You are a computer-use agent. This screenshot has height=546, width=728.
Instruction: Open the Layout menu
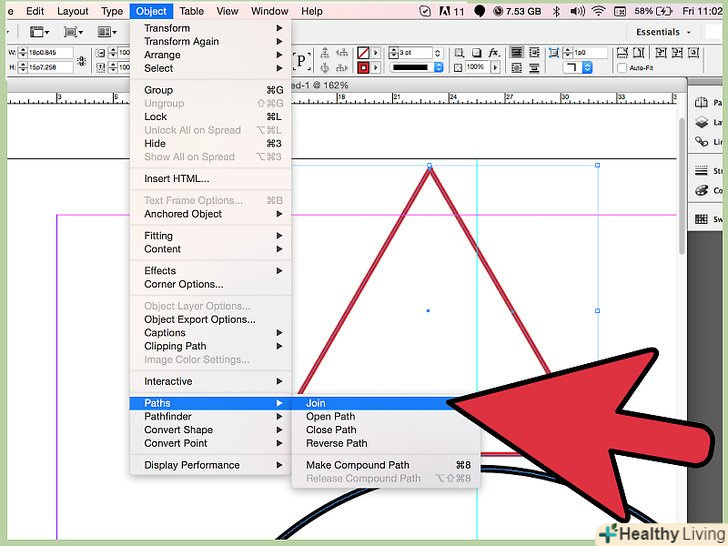[x=73, y=11]
